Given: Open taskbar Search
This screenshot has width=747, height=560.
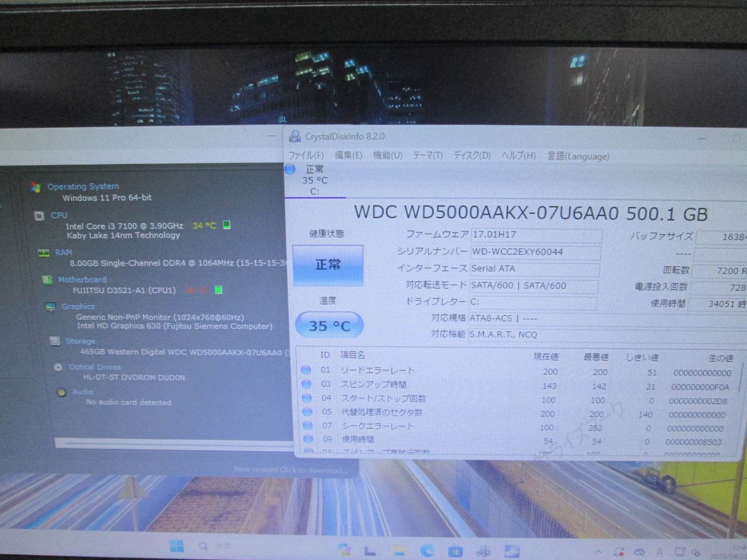Looking at the screenshot, I should pyautogui.click(x=215, y=546).
